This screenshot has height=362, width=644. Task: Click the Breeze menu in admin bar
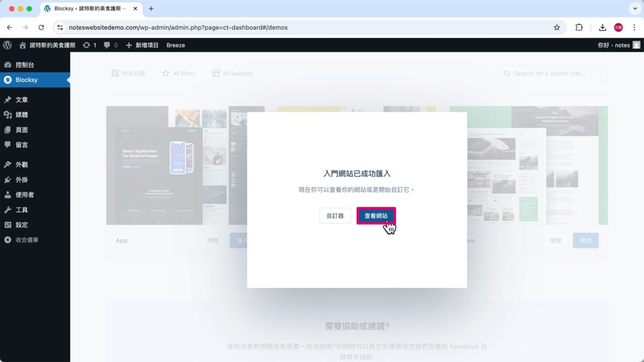[176, 45]
